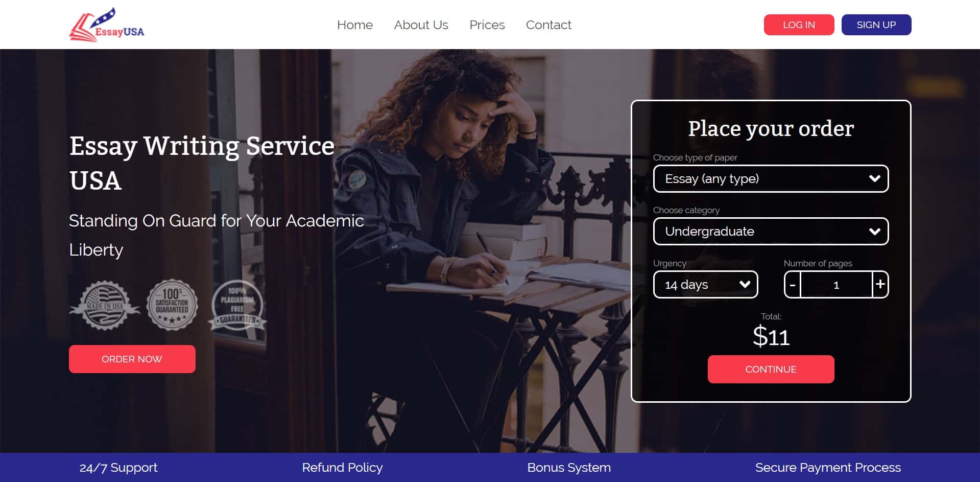Go to the Home menu item
The height and width of the screenshot is (482, 980).
pyautogui.click(x=355, y=25)
